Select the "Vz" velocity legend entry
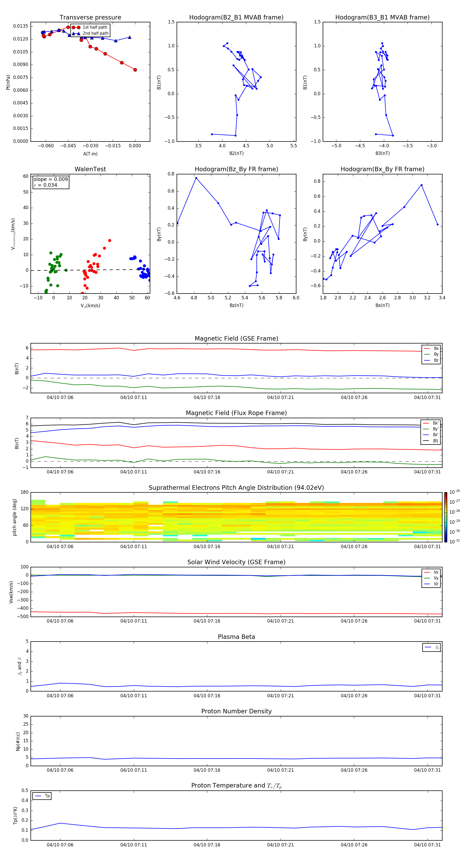This screenshot has height=868, width=473. click(x=431, y=584)
